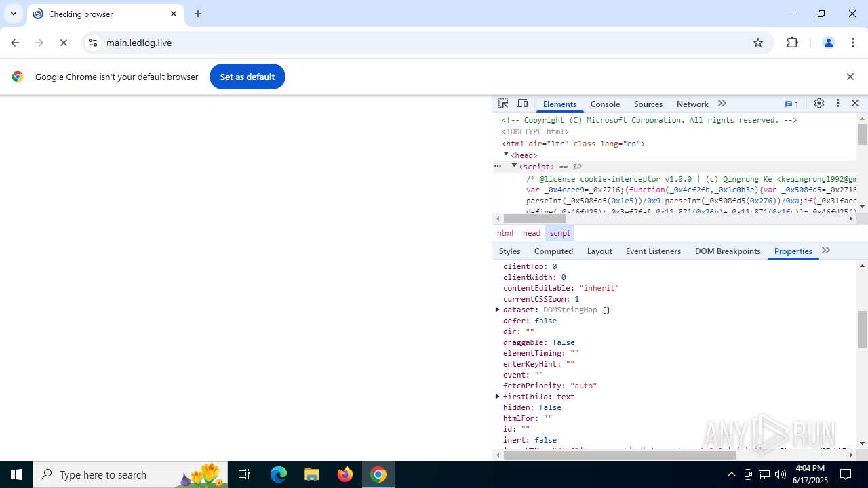Launch Microsoft Edge from the taskbar
The image size is (868, 488).
tap(279, 474)
